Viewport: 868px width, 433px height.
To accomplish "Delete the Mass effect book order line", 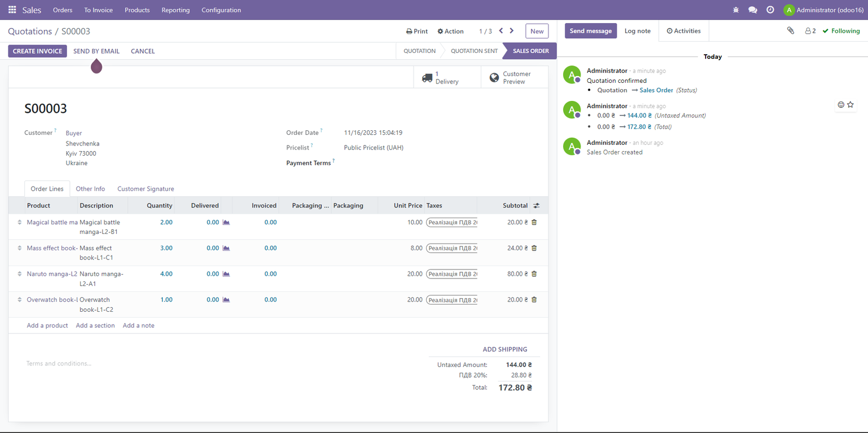I will pos(534,248).
